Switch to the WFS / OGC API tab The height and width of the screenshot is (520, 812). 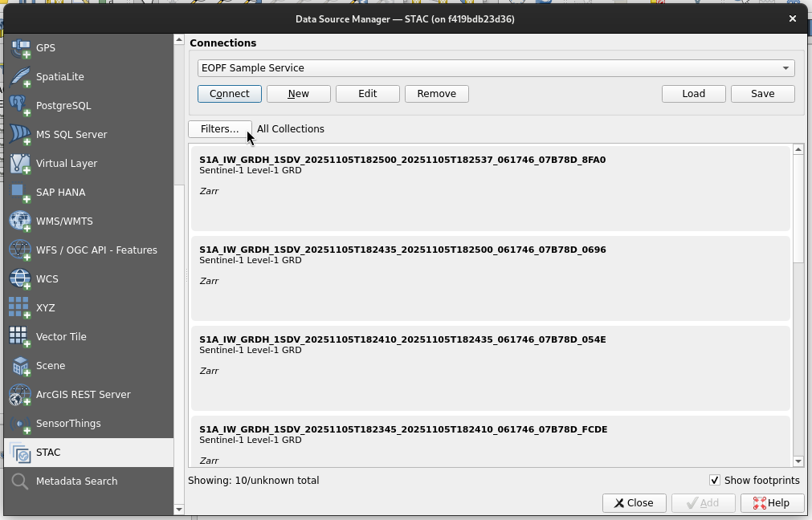[x=96, y=250]
